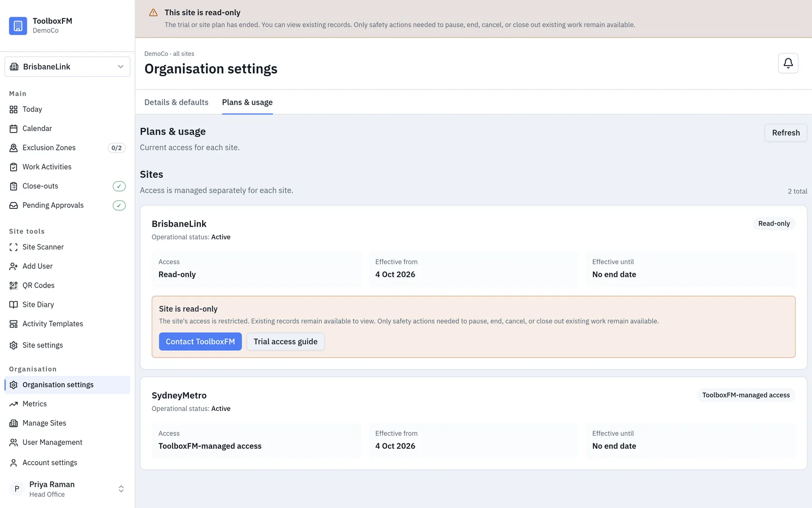Click the Add User icon
This screenshot has width=812, height=508.
14,266
